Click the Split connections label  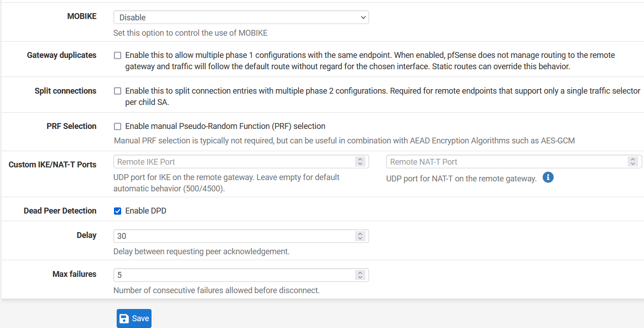coord(66,91)
